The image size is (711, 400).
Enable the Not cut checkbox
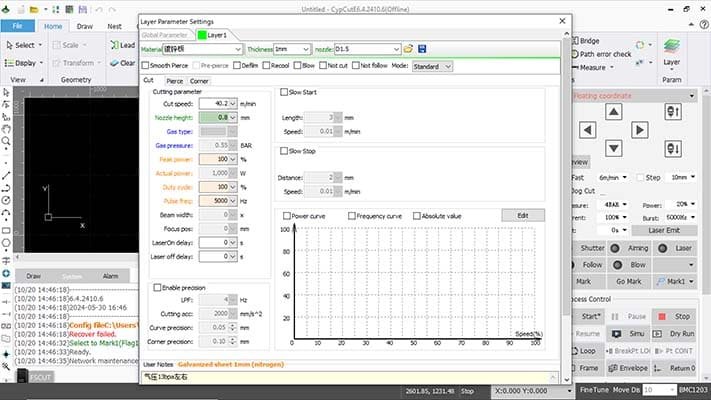click(323, 66)
